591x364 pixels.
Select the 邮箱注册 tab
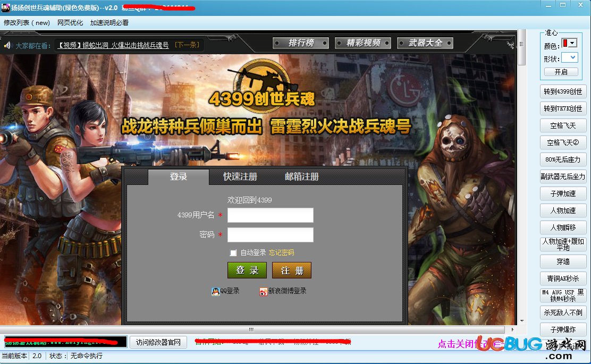(x=301, y=177)
